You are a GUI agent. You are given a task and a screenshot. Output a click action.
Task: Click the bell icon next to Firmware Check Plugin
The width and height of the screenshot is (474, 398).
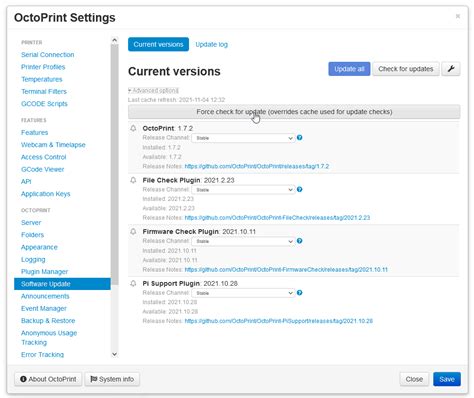(x=133, y=231)
